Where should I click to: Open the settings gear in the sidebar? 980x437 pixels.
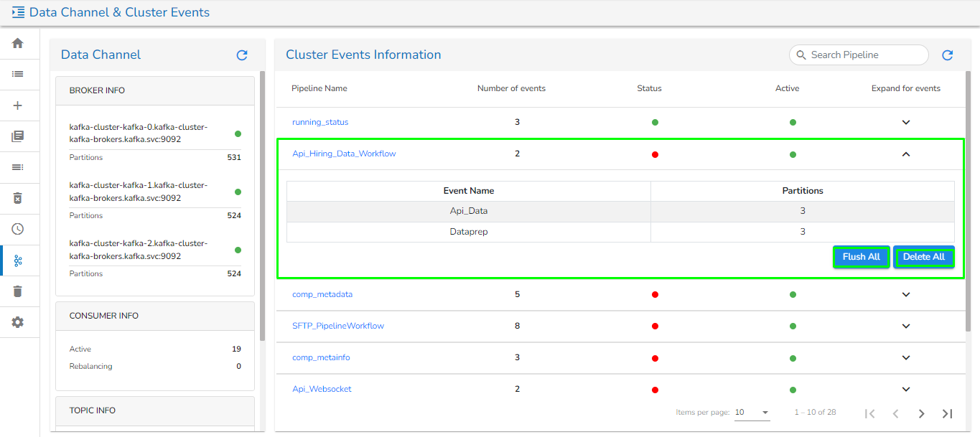[18, 322]
